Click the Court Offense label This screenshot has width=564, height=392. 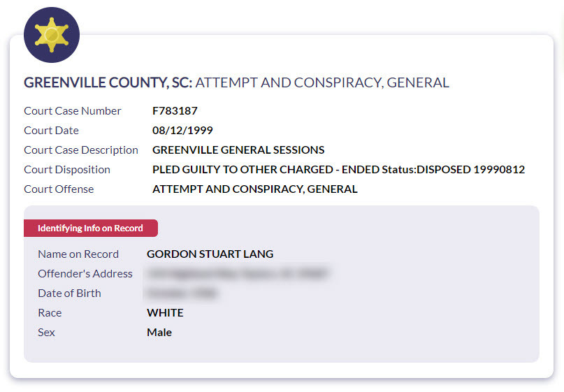(x=59, y=189)
